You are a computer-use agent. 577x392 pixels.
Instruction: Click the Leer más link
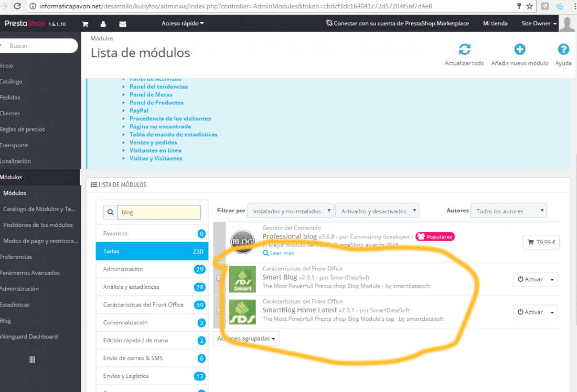pyautogui.click(x=279, y=253)
